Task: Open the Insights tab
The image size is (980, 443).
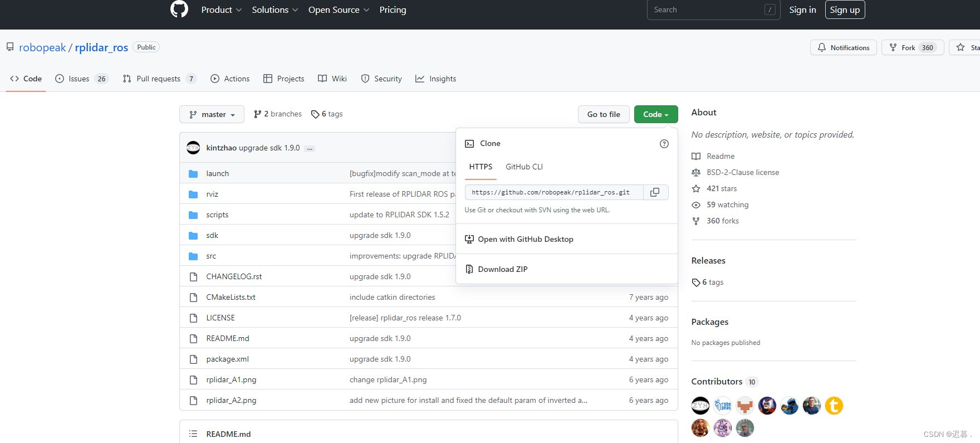Action: click(x=436, y=79)
